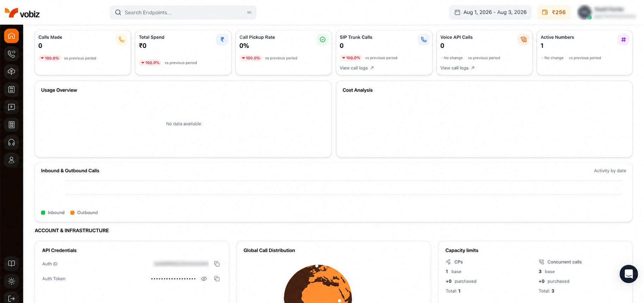View call logs under Voice API Calls
644x303 pixels.
tap(457, 68)
